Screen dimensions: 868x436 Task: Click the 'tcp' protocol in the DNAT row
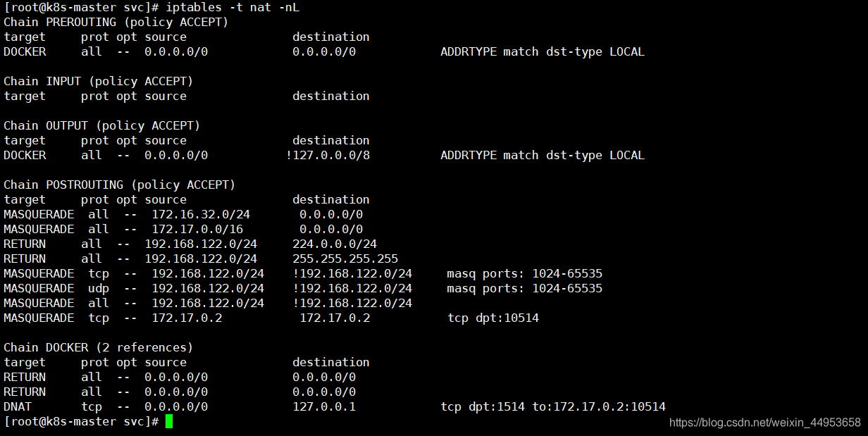[x=92, y=406]
